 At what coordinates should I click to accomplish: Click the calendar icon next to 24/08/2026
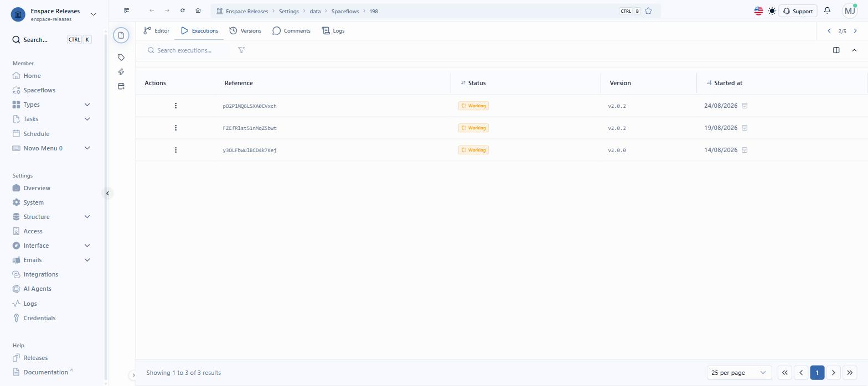(745, 106)
